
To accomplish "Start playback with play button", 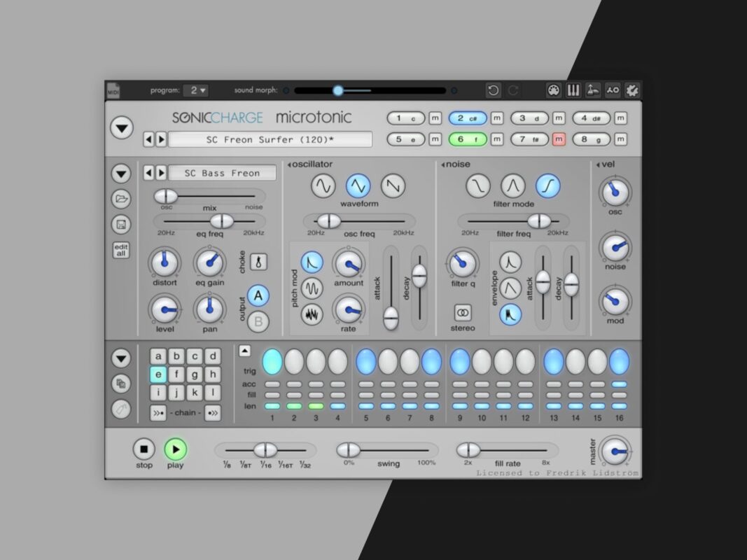I will pyautogui.click(x=175, y=449).
